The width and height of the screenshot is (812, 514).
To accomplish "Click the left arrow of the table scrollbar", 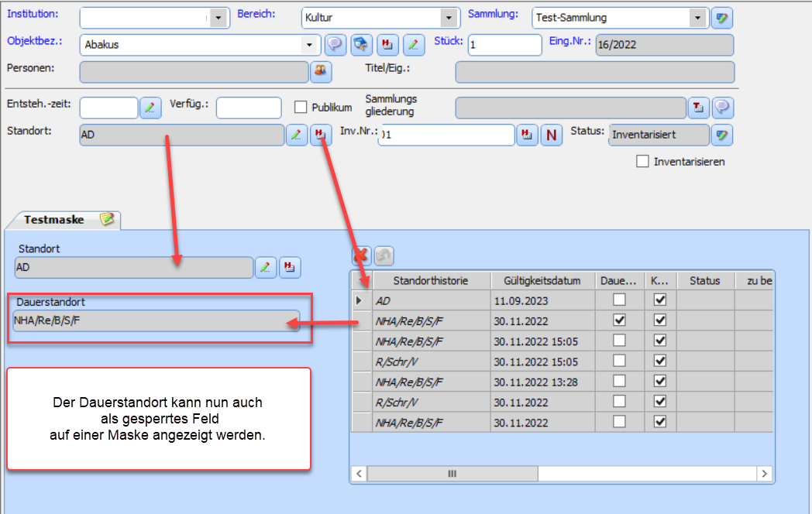I will coord(360,474).
